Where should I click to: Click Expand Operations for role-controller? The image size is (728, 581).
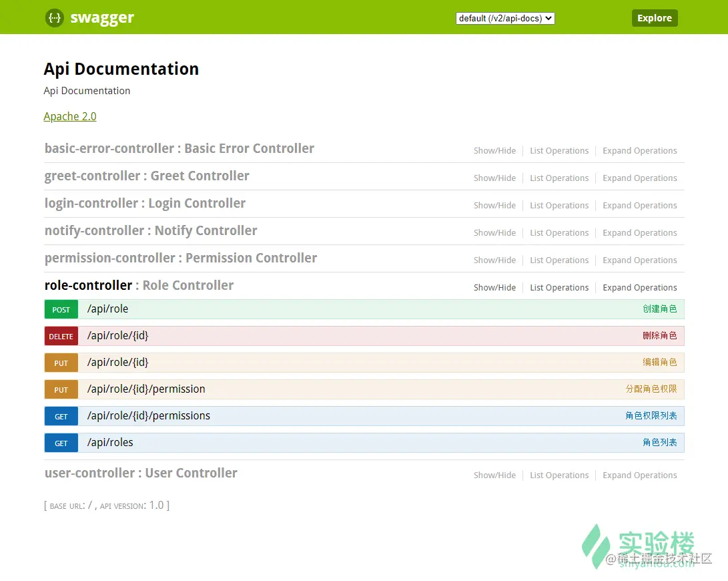coord(640,288)
